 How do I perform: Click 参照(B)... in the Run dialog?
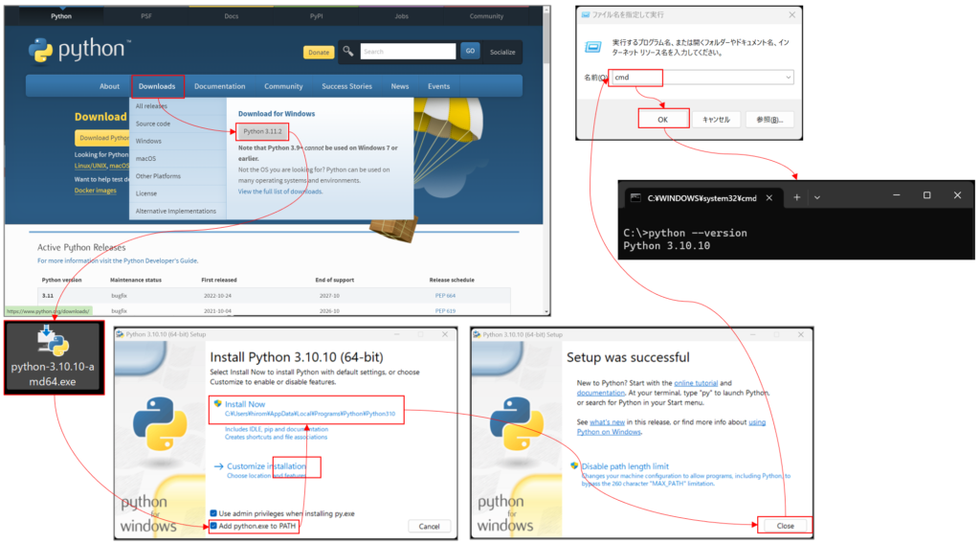(x=769, y=120)
